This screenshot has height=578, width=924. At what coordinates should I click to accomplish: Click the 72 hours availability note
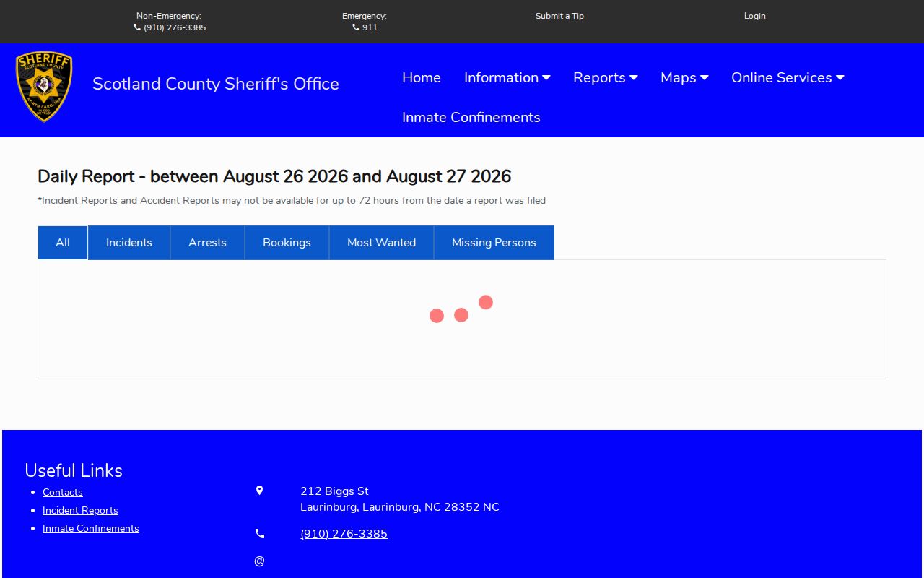pyautogui.click(x=292, y=201)
